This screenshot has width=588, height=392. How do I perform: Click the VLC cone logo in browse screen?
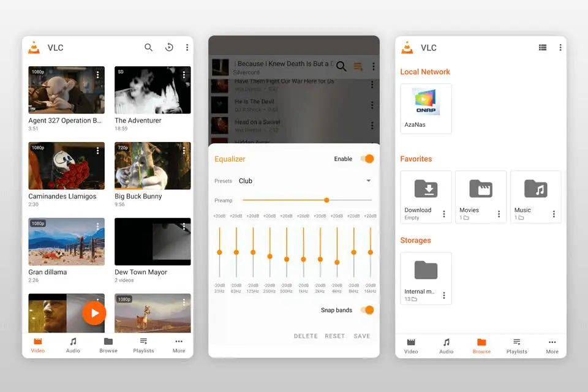click(407, 48)
